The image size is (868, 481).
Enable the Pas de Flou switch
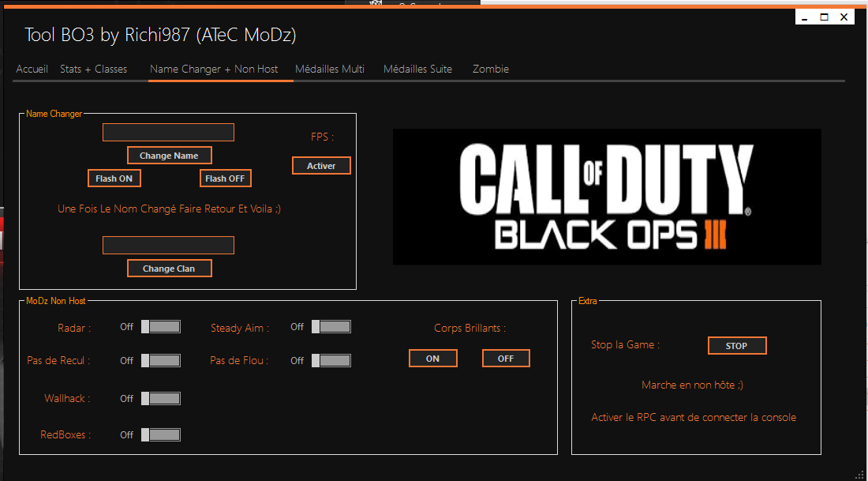click(x=331, y=361)
